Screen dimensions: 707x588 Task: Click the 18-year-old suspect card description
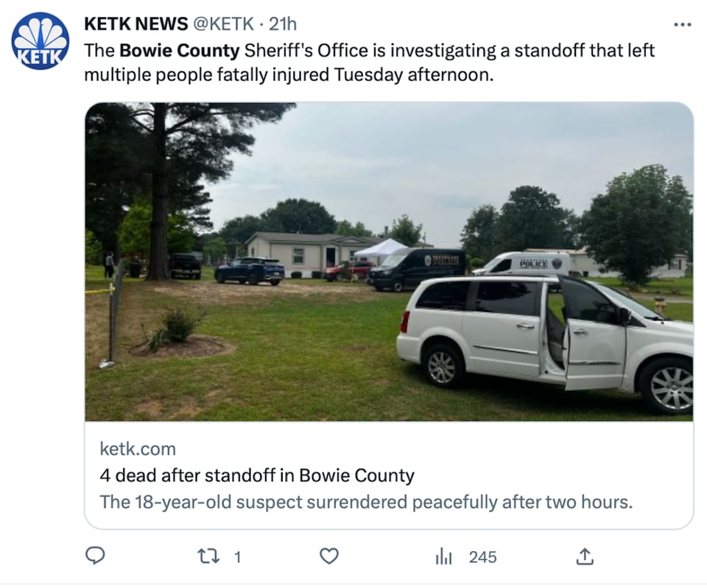coord(366,502)
